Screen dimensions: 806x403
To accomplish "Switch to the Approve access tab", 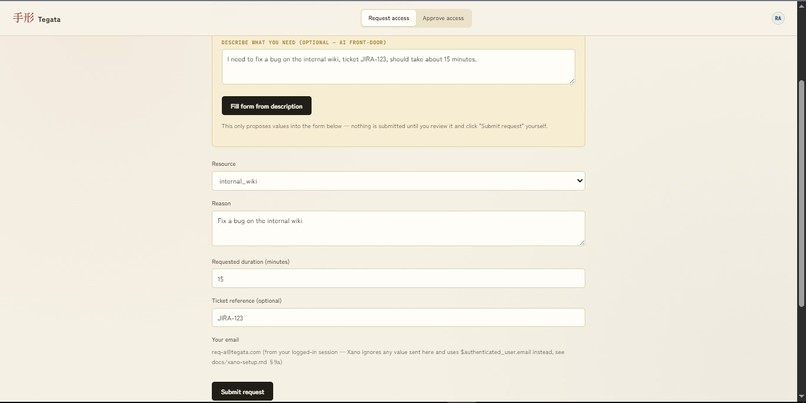I will point(443,18).
